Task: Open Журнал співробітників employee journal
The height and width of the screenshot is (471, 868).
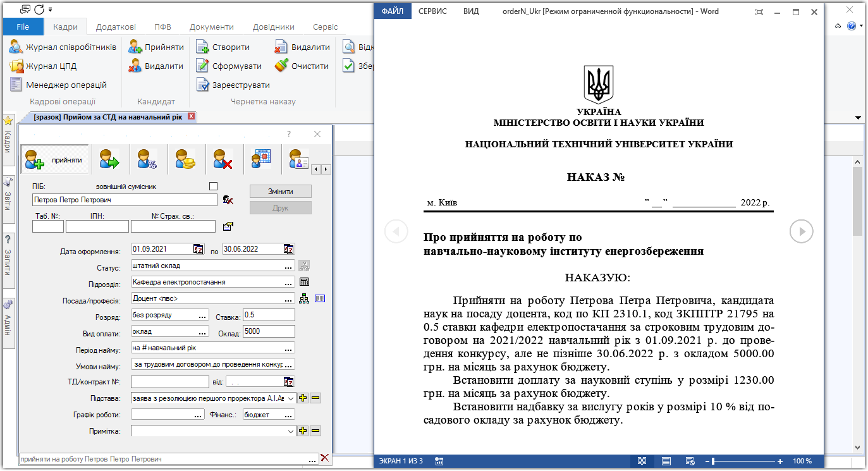Action: click(63, 47)
